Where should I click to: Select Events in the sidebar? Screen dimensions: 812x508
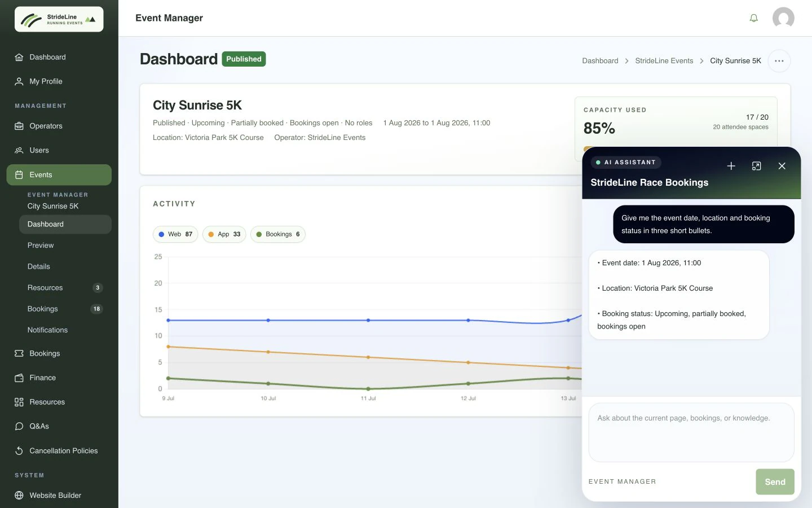(59, 175)
